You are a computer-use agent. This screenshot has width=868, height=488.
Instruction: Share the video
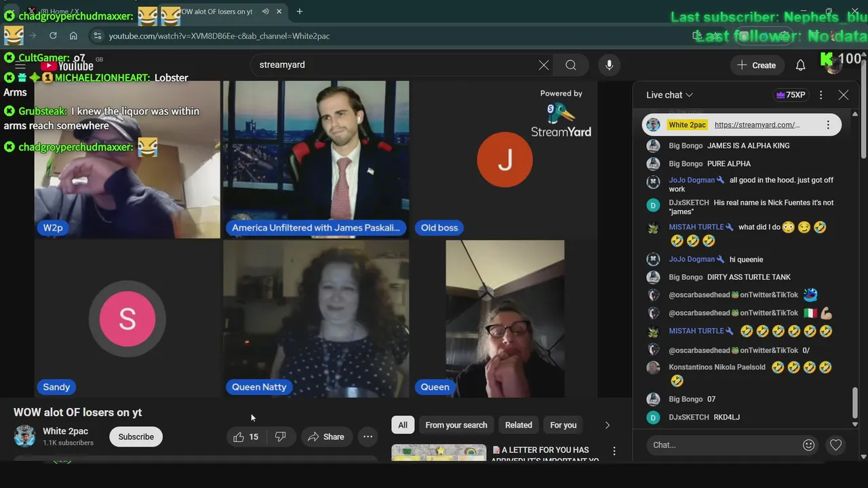[326, 437]
